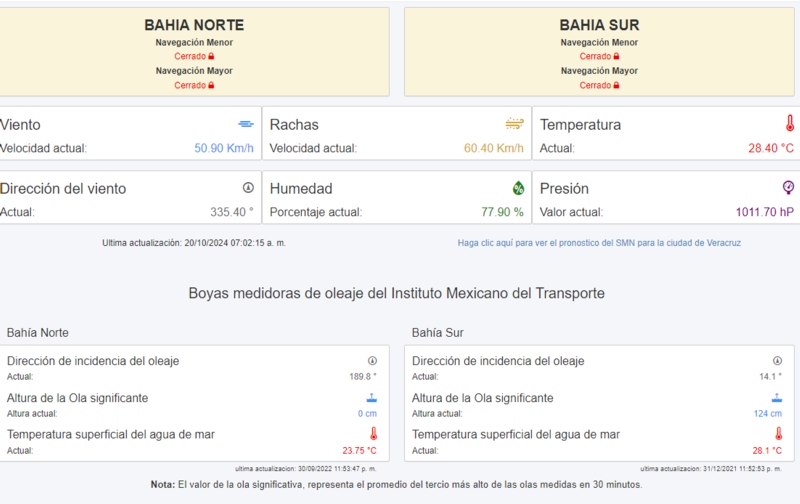Click the wave height icon in Bahía Norte buoy
This screenshot has height=504, width=800.
pos(371,397)
